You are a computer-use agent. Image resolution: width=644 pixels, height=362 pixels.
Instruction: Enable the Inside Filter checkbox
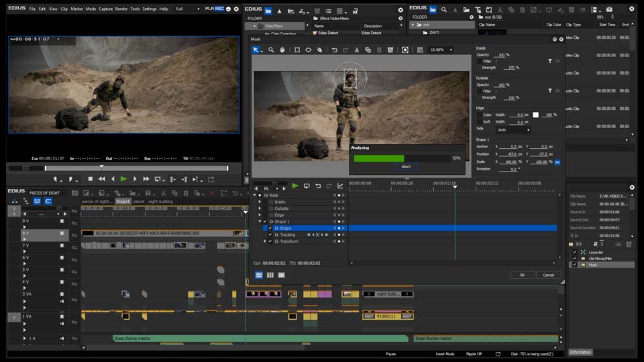pos(479,61)
